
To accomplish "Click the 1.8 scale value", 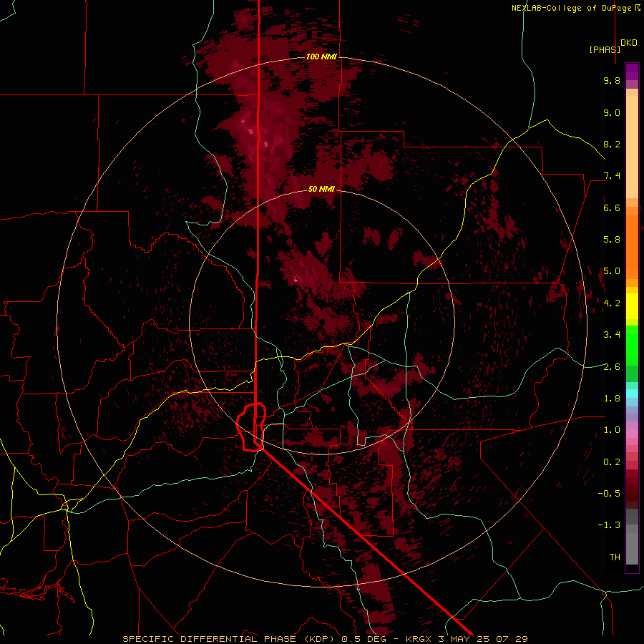I will (612, 399).
